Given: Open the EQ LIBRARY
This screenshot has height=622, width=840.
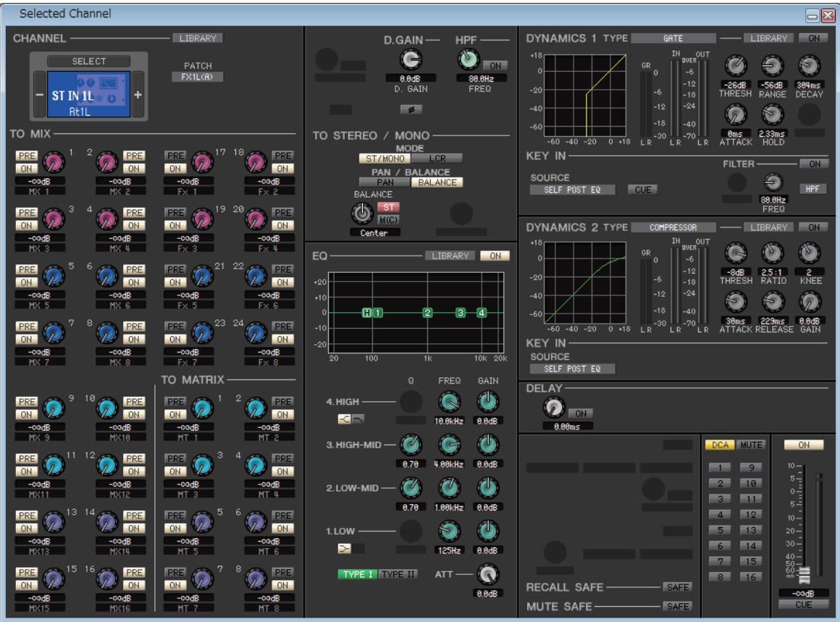Looking at the screenshot, I should pos(450,256).
